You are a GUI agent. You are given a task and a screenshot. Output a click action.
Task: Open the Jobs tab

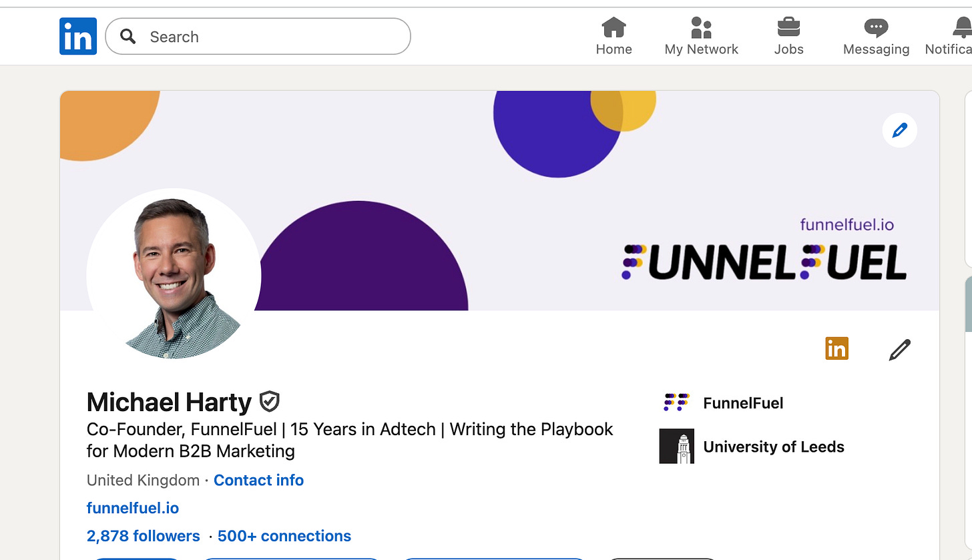(788, 37)
